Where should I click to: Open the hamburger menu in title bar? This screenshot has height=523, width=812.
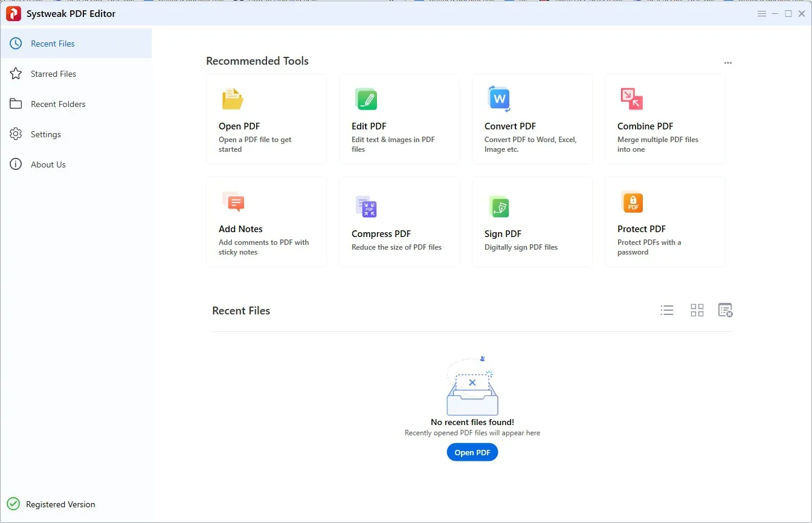[762, 14]
